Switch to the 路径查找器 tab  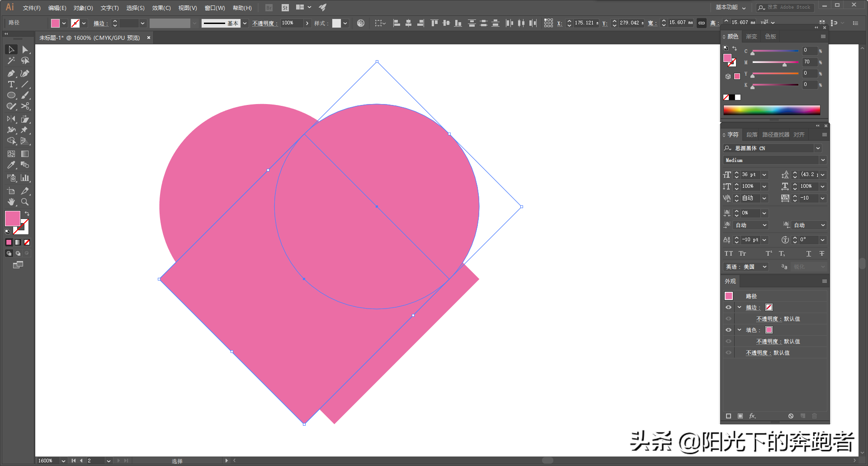click(775, 135)
